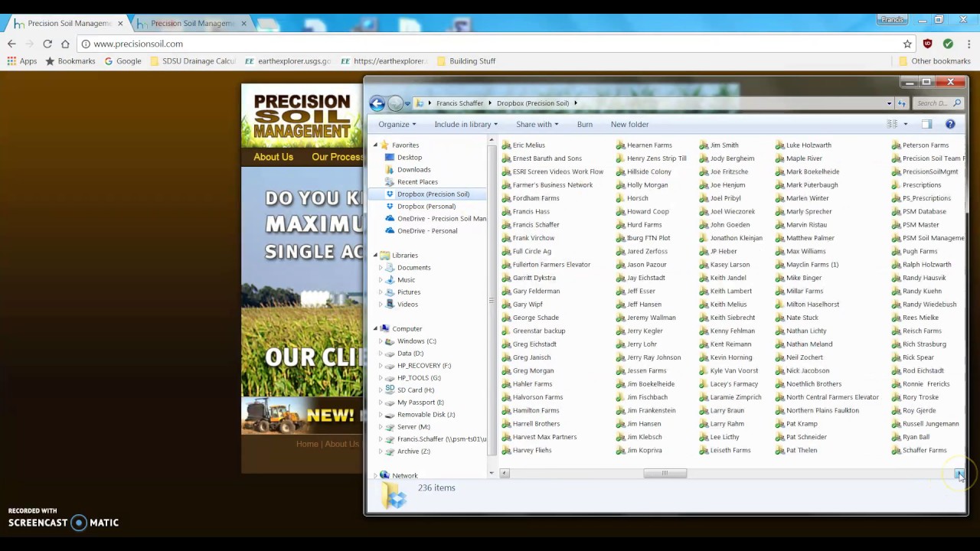Change folder view icon
This screenshot has height=551, width=980.
892,124
